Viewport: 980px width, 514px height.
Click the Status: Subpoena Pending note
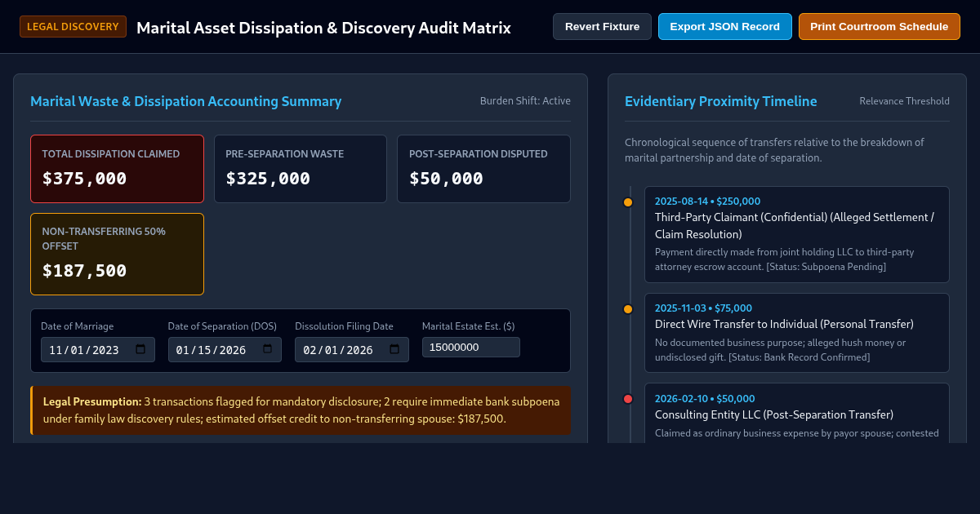click(826, 267)
